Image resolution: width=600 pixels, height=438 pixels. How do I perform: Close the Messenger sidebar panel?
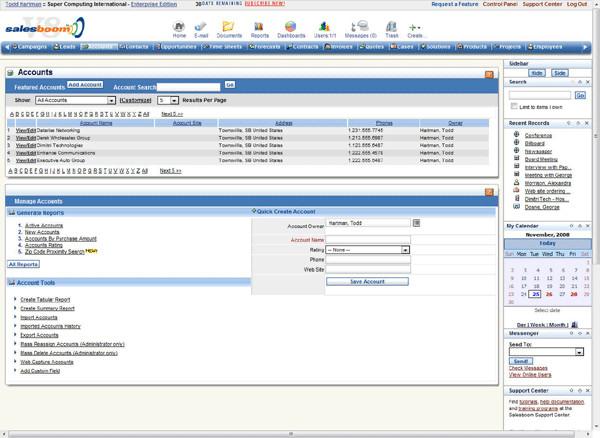point(588,333)
